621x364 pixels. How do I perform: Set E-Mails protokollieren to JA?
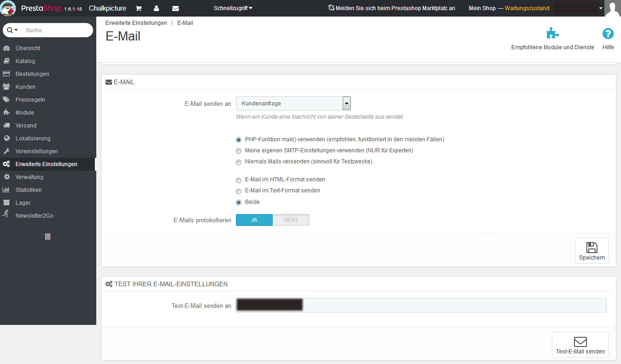pos(254,220)
